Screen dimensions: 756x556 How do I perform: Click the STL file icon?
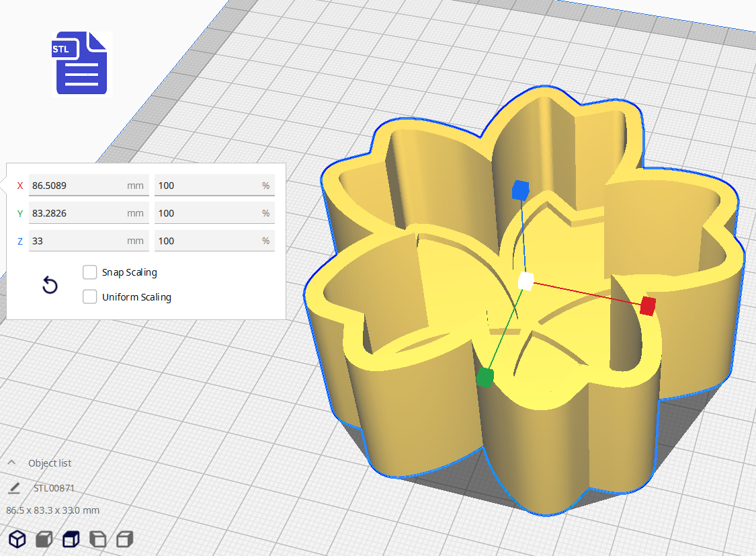coord(80,63)
